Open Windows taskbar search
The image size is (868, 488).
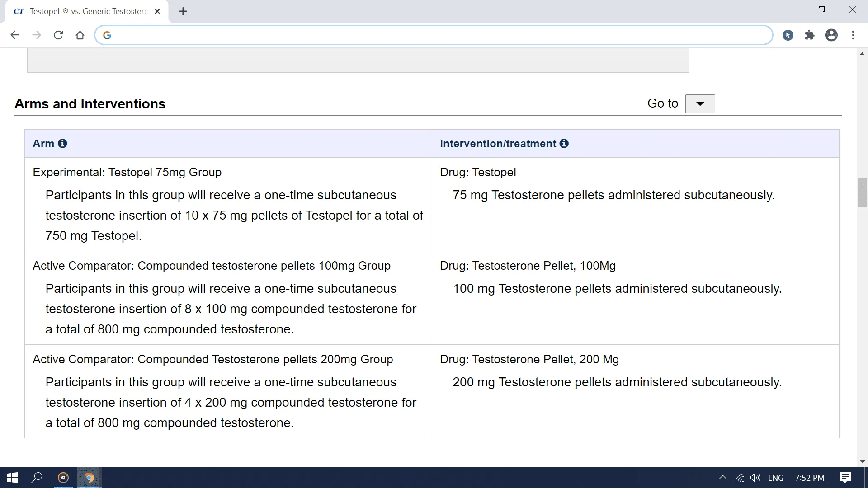37,478
